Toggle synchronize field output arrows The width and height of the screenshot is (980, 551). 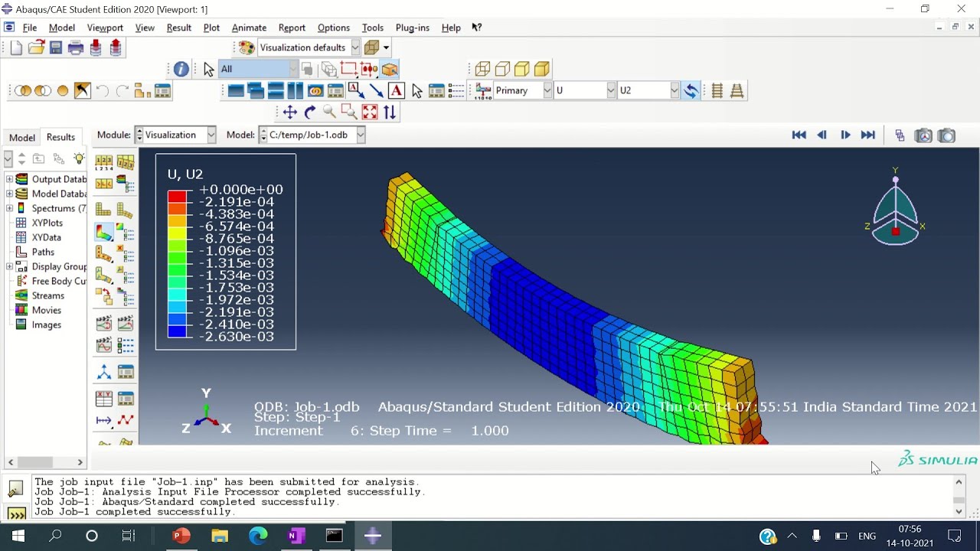point(691,90)
